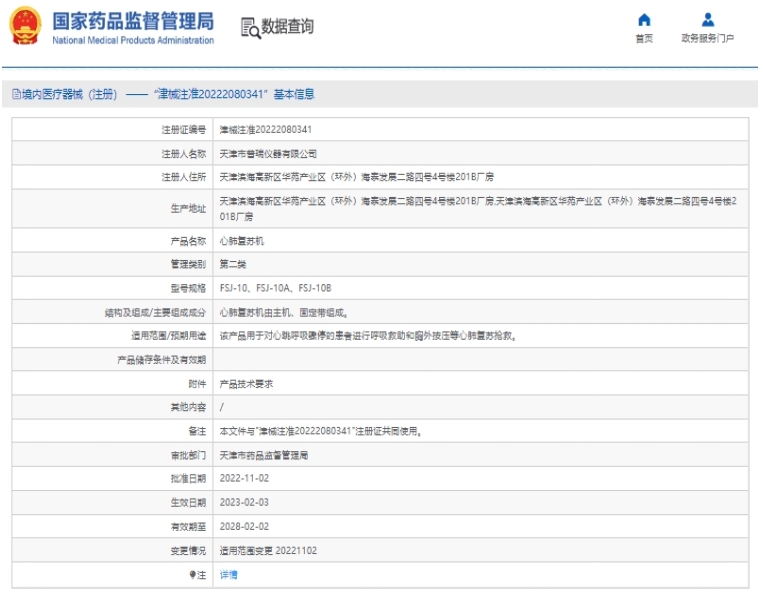The width and height of the screenshot is (763, 595).
Task: Click the national emblem logo
Action: click(x=25, y=26)
